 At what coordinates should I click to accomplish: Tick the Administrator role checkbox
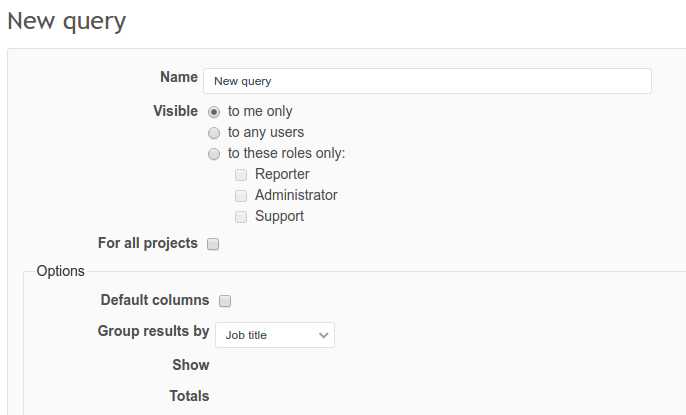click(x=241, y=196)
